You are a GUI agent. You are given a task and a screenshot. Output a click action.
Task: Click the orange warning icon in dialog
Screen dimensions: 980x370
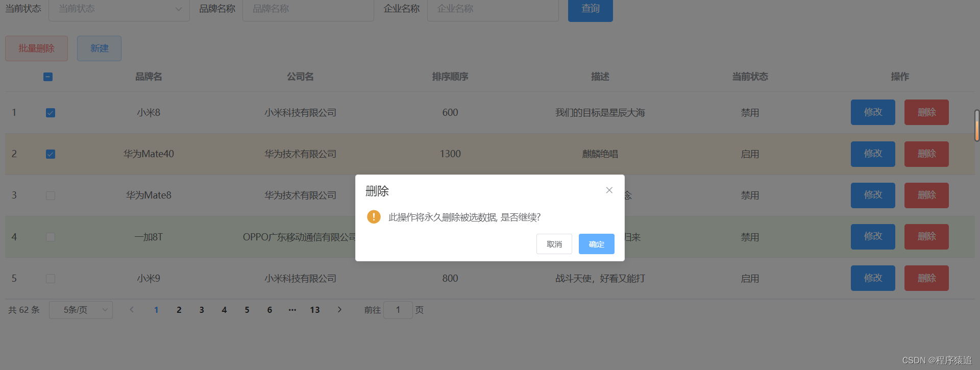click(x=374, y=217)
